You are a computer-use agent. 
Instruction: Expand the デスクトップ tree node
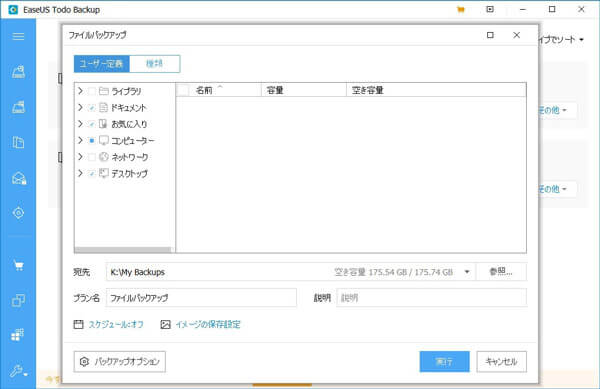pos(80,173)
